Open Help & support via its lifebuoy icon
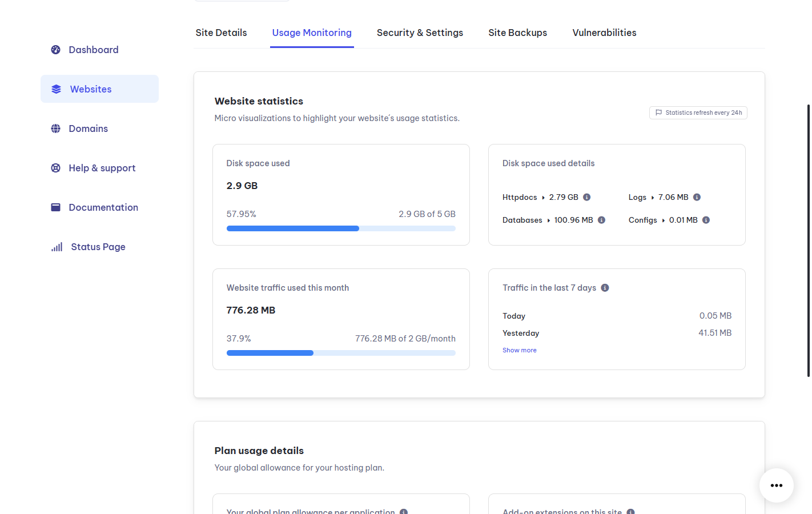812x514 pixels. pyautogui.click(x=55, y=167)
